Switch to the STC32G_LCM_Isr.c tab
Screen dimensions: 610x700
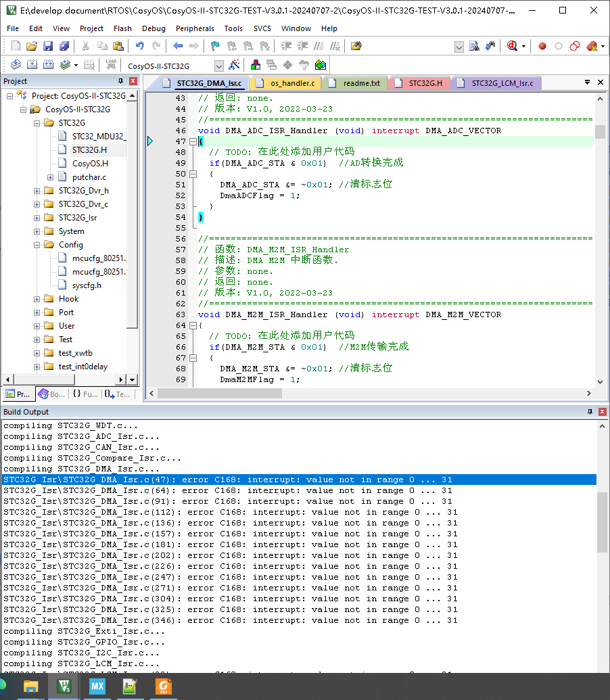click(x=496, y=83)
